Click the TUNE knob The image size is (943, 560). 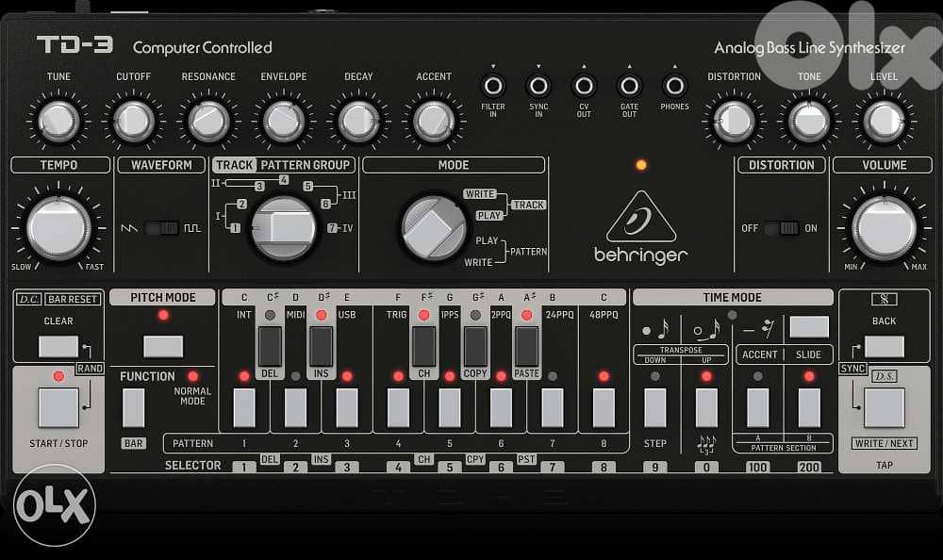(x=58, y=121)
